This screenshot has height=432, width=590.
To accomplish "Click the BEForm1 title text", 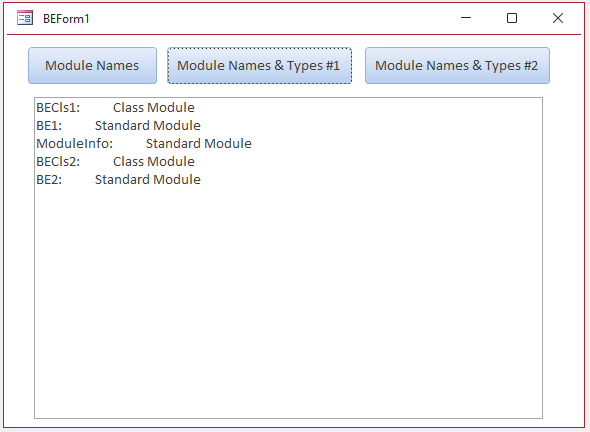I will pyautogui.click(x=66, y=19).
